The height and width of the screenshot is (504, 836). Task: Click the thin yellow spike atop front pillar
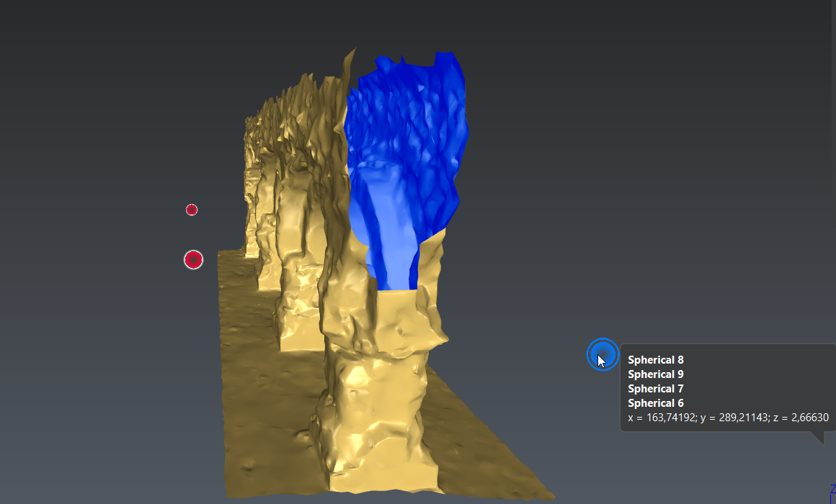[x=351, y=65]
